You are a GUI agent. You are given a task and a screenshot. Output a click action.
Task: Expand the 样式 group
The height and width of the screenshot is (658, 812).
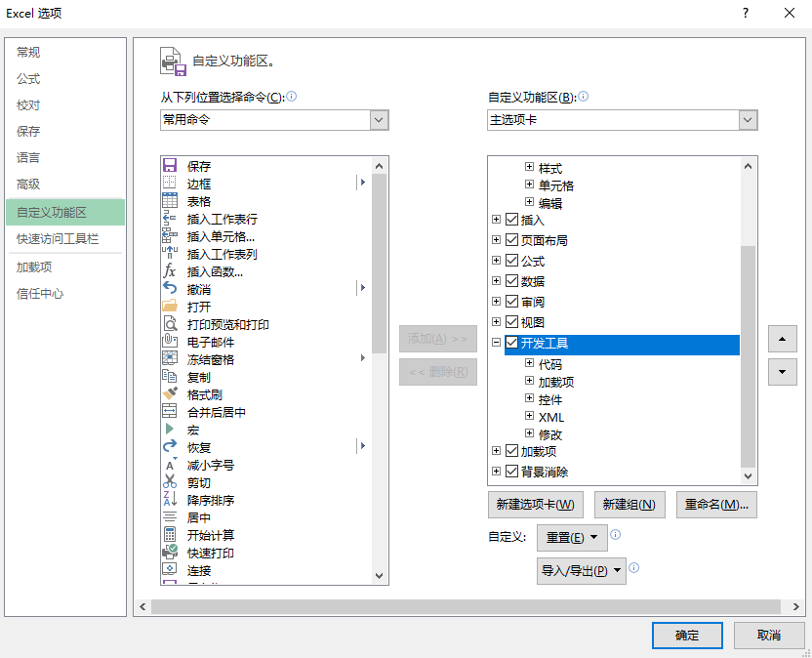click(x=529, y=167)
